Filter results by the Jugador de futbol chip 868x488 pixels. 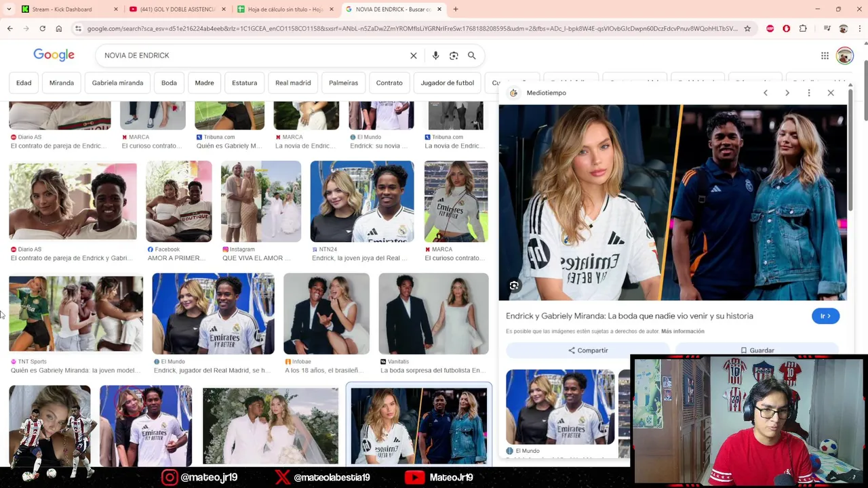tap(447, 83)
